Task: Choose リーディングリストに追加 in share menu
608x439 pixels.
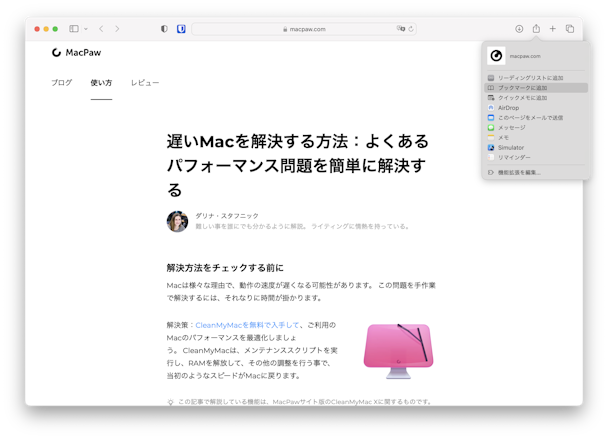Action: tap(536, 78)
